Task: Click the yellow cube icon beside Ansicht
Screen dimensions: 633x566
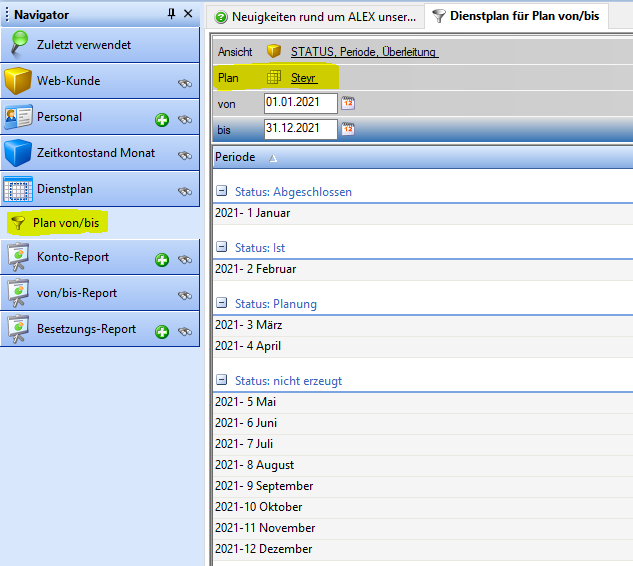Action: [273, 51]
